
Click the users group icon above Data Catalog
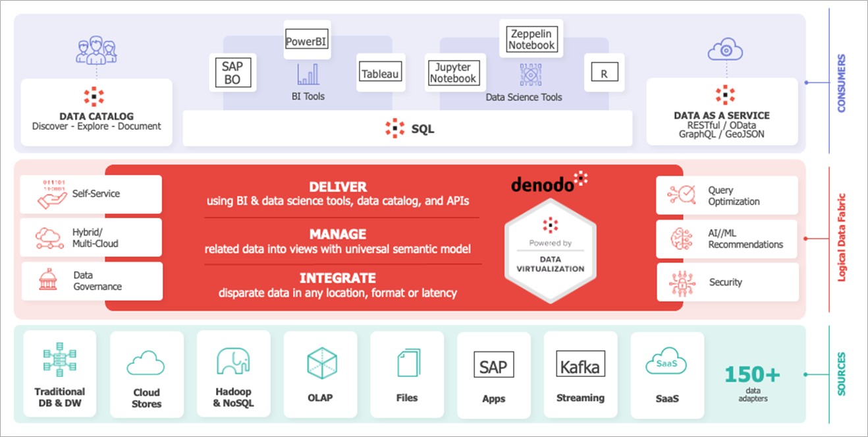tap(96, 49)
